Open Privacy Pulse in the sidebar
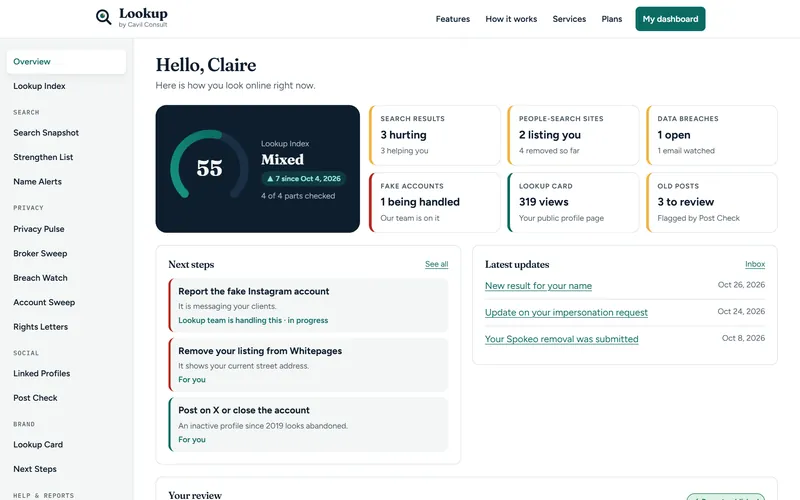The width and height of the screenshot is (800, 500). [66, 229]
